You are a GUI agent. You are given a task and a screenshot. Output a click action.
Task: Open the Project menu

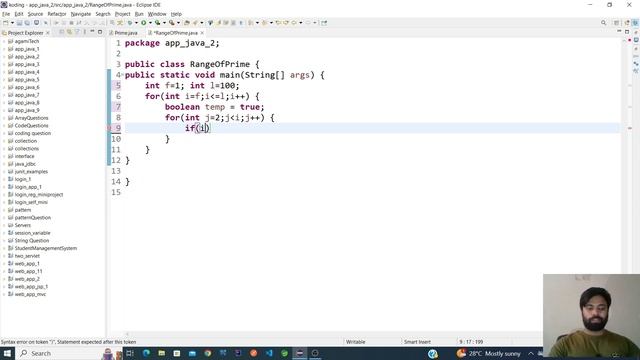(x=122, y=14)
